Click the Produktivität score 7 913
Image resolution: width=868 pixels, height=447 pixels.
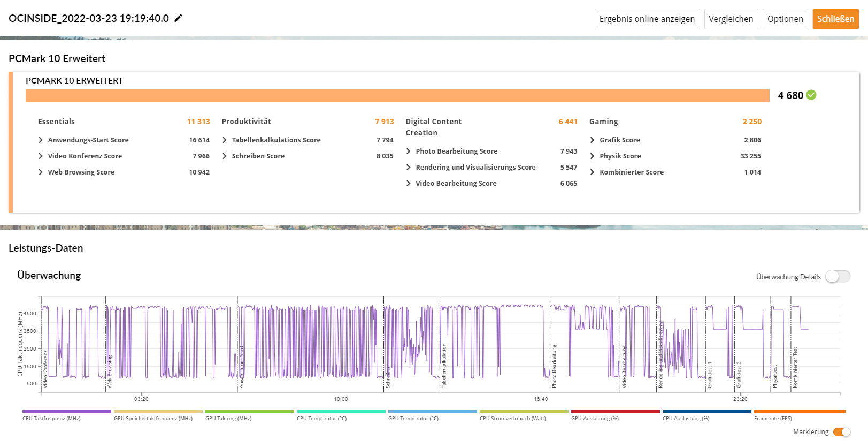coord(385,122)
